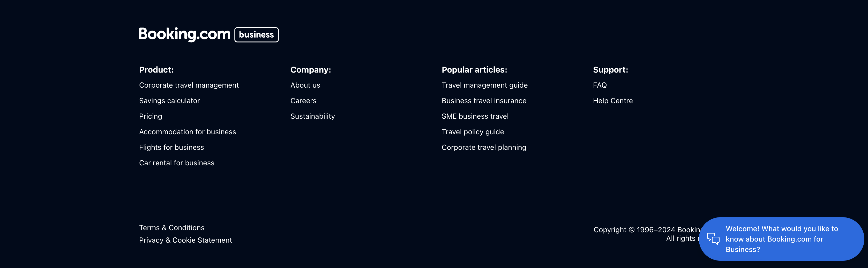Image resolution: width=868 pixels, height=268 pixels.
Task: Open the SME business travel article
Action: tap(475, 116)
